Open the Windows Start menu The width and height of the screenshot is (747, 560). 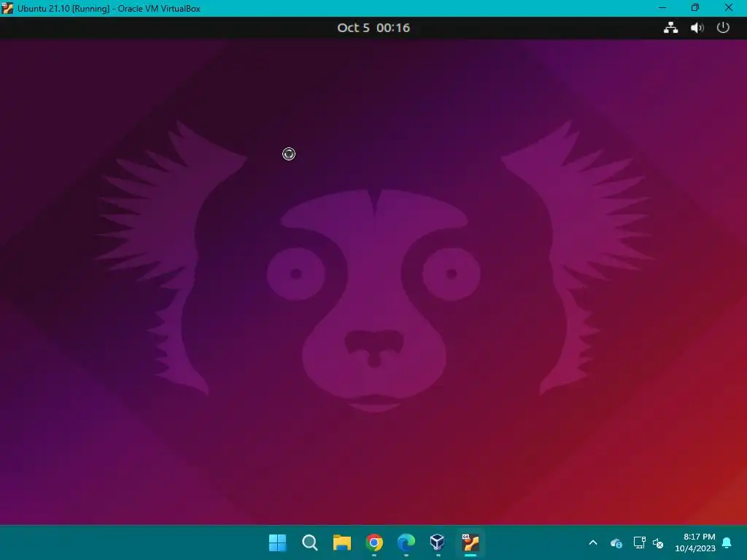277,542
